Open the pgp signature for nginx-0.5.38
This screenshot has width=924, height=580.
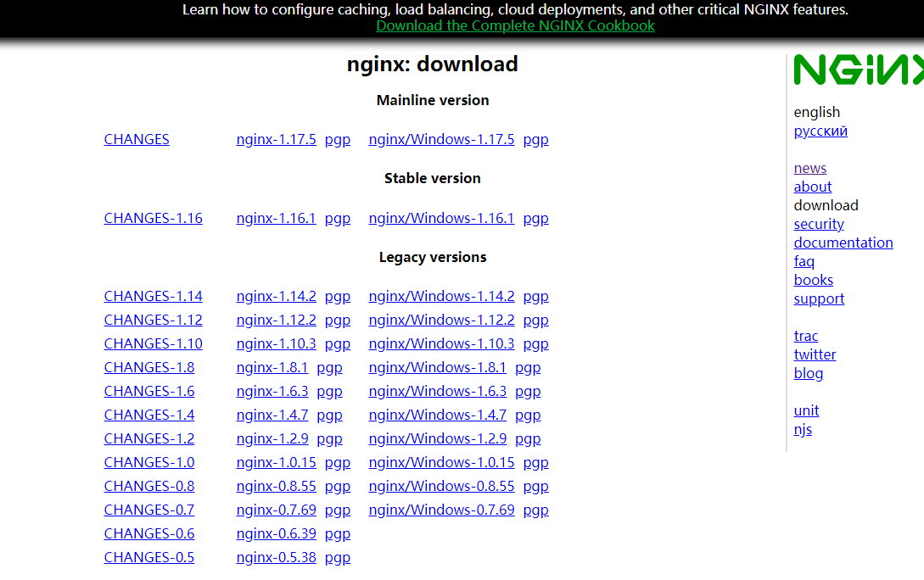pyautogui.click(x=337, y=557)
